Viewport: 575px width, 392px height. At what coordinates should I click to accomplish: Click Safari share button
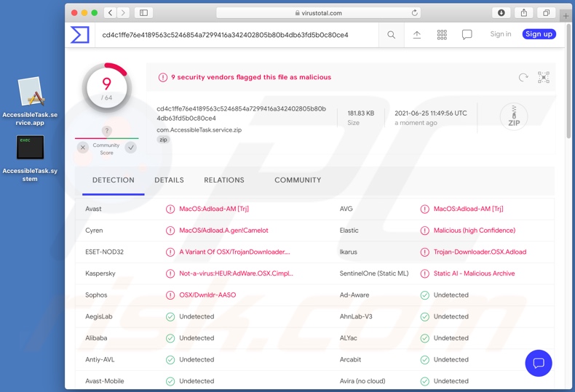coord(524,13)
